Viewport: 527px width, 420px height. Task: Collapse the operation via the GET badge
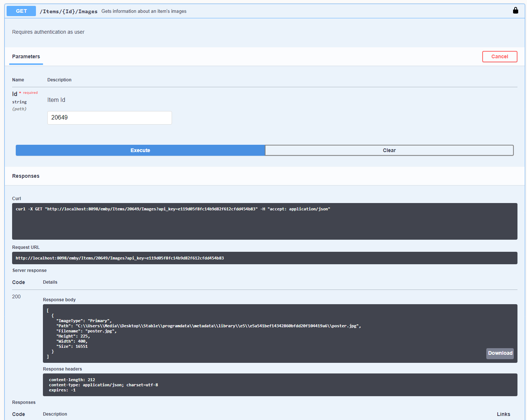pyautogui.click(x=21, y=11)
